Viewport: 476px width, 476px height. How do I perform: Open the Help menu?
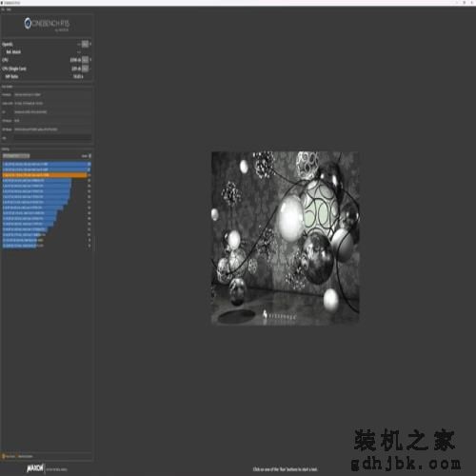coord(9,10)
